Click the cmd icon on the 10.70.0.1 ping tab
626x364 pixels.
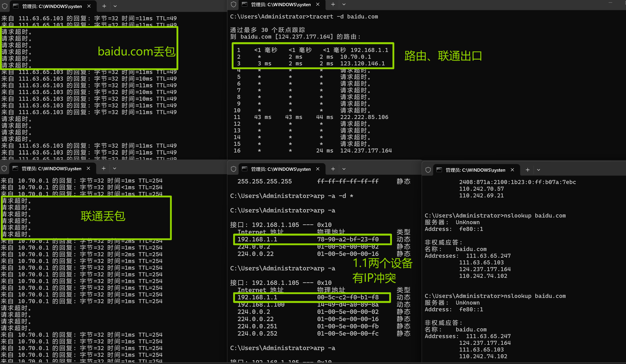tap(15, 168)
